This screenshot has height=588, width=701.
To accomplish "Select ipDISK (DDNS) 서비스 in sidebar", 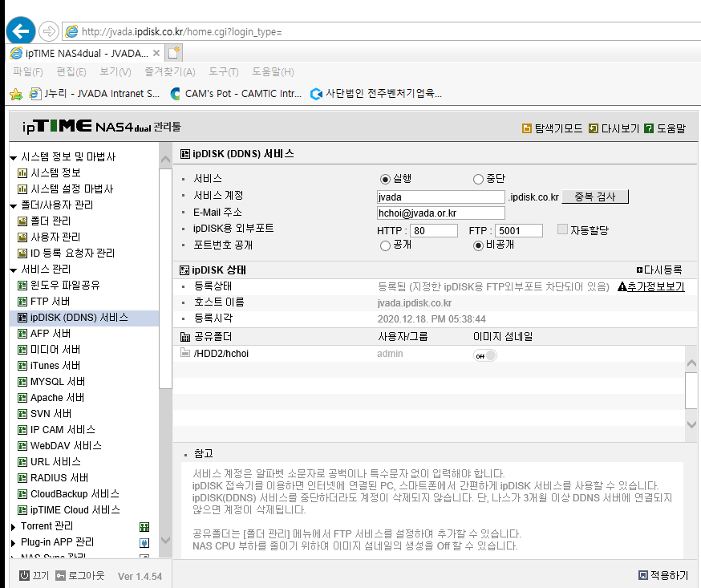I will click(x=84, y=318).
